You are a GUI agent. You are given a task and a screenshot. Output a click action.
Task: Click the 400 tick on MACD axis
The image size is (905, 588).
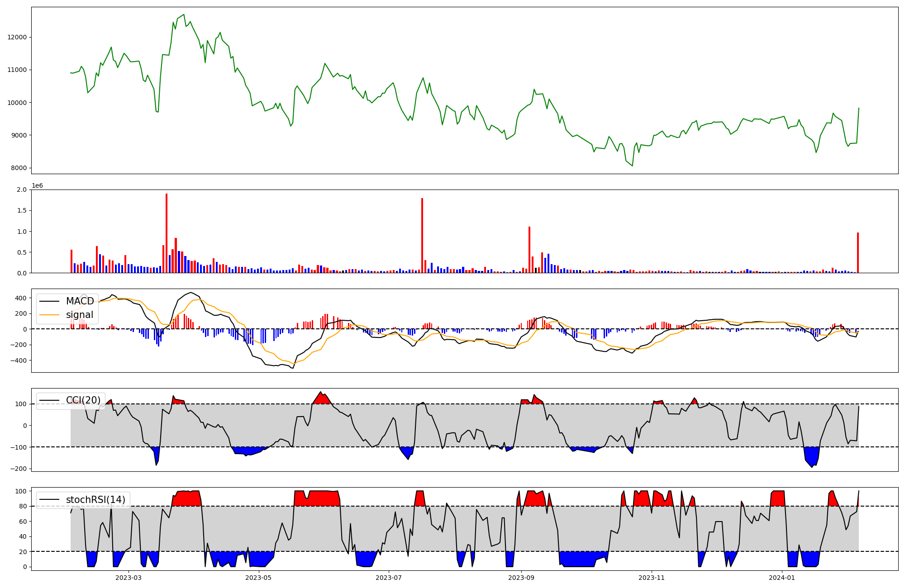[20, 298]
